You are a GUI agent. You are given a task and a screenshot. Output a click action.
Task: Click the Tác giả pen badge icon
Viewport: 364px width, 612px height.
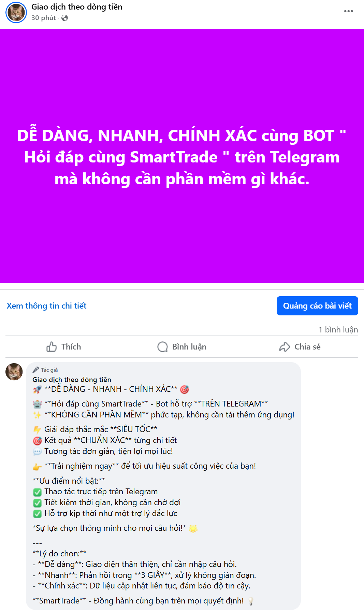coord(35,370)
